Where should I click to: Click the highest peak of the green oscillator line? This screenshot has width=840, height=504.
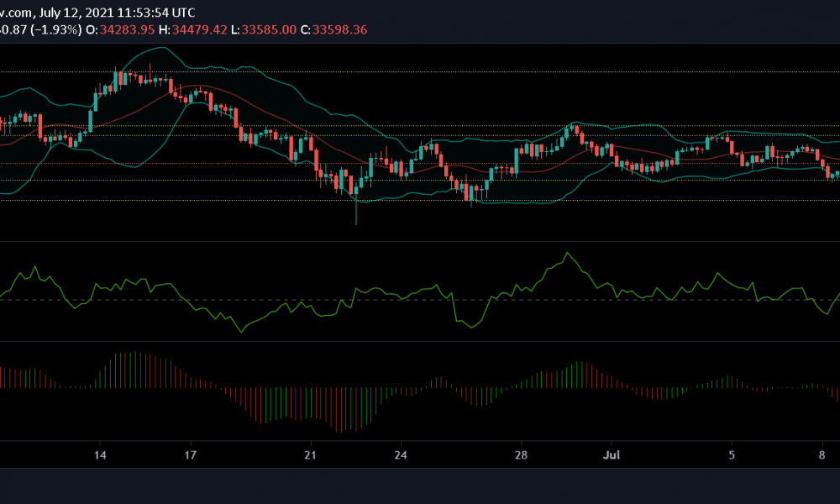567,253
